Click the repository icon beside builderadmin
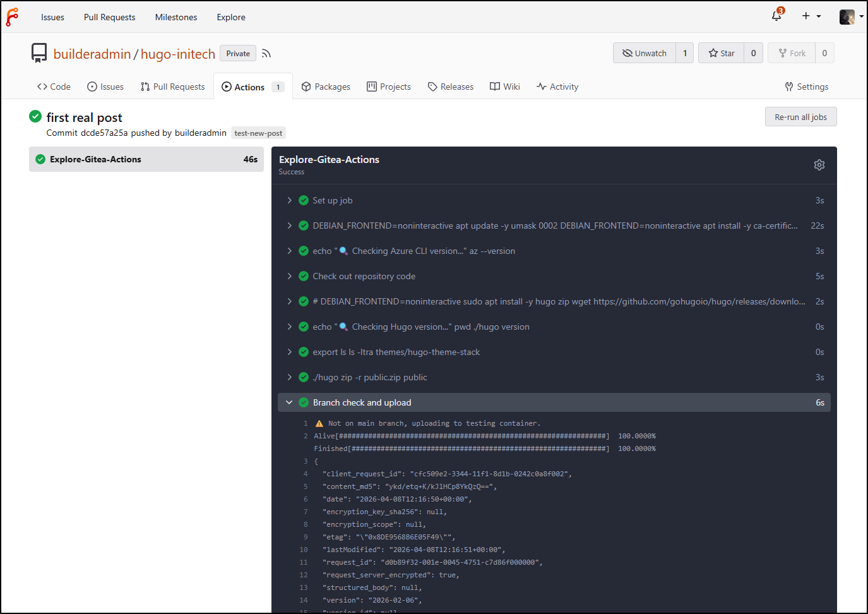The width and height of the screenshot is (868, 614). coord(39,53)
